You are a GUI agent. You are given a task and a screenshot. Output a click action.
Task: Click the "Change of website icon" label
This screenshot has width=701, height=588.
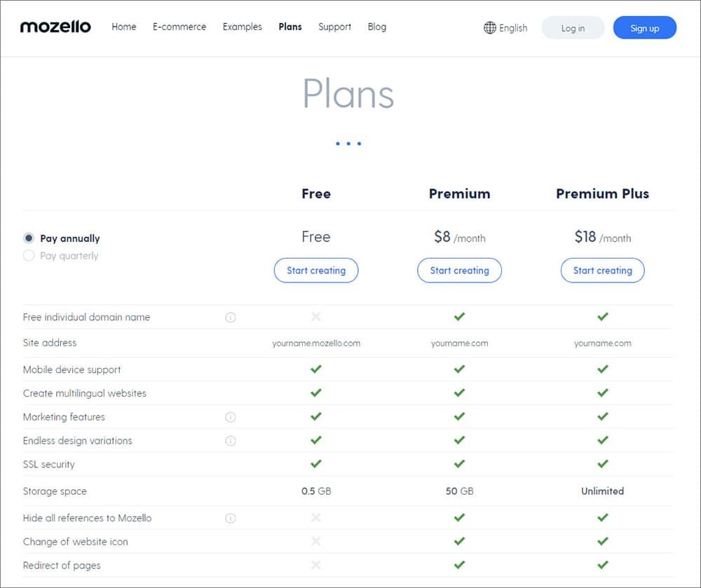pyautogui.click(x=75, y=542)
